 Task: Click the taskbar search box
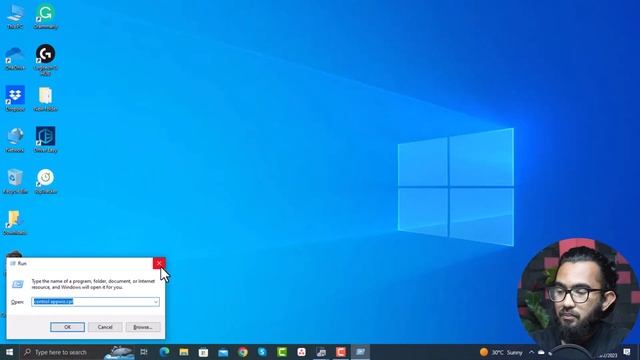[x=77, y=352]
